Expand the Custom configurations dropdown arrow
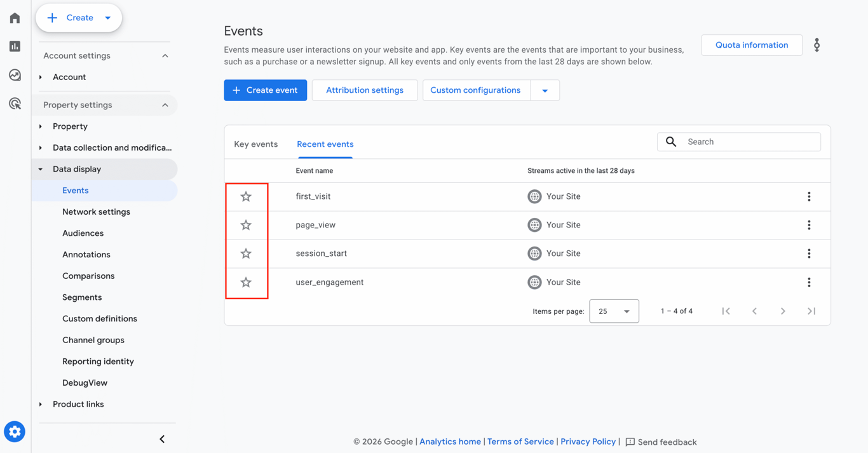Viewport: 868px width, 453px height. [545, 90]
